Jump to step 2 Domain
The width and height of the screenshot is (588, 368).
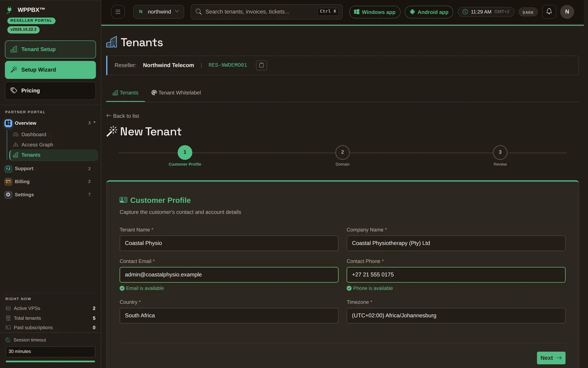pyautogui.click(x=342, y=153)
